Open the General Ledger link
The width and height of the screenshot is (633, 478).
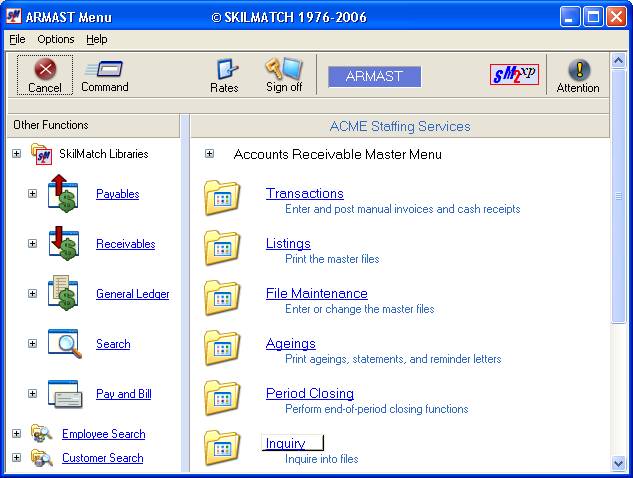(132, 294)
